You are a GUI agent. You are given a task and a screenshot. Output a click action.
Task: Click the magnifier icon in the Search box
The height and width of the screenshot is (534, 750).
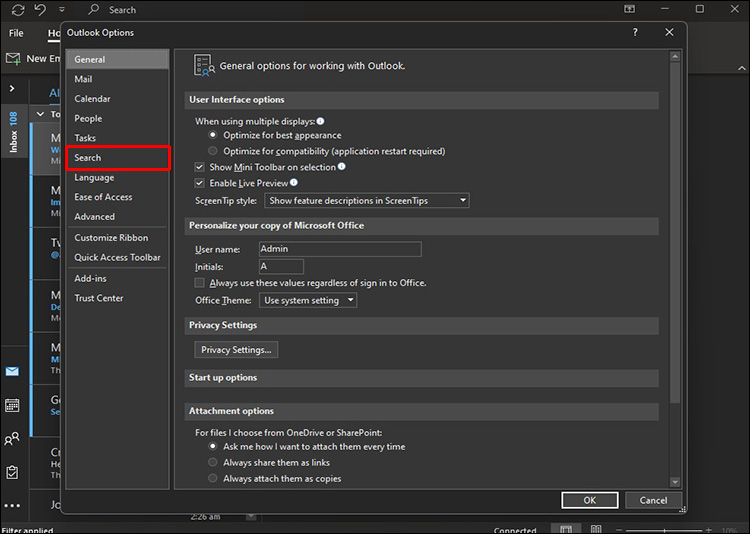coord(94,9)
